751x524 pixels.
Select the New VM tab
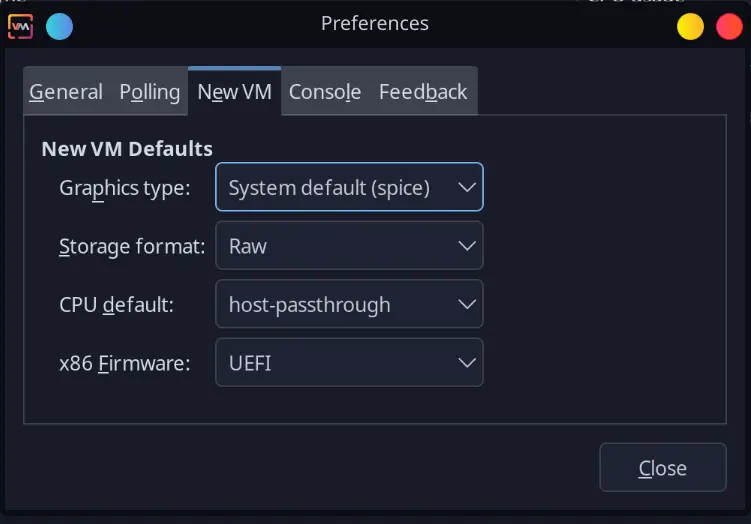[234, 92]
